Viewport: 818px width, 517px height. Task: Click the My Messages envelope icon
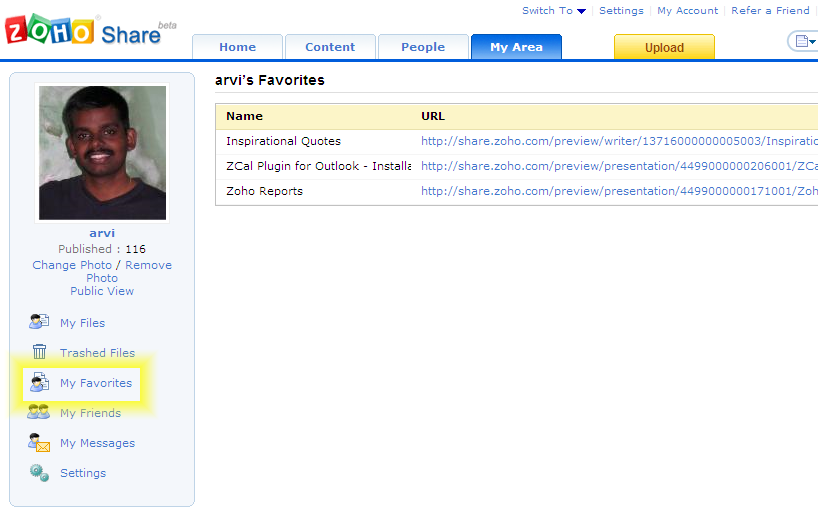(x=39, y=442)
